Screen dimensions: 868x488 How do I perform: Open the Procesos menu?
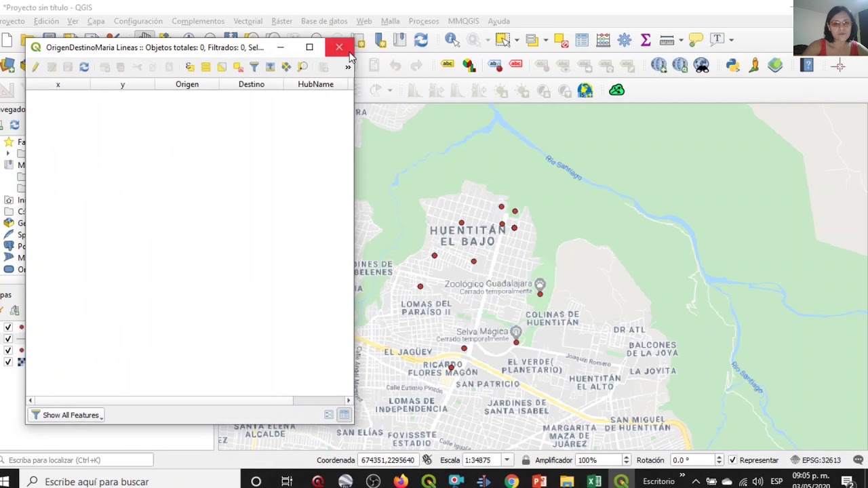pos(423,21)
